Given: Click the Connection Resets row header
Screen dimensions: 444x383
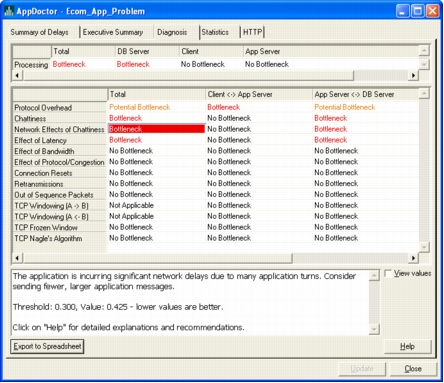Looking at the screenshot, I should (60, 173).
